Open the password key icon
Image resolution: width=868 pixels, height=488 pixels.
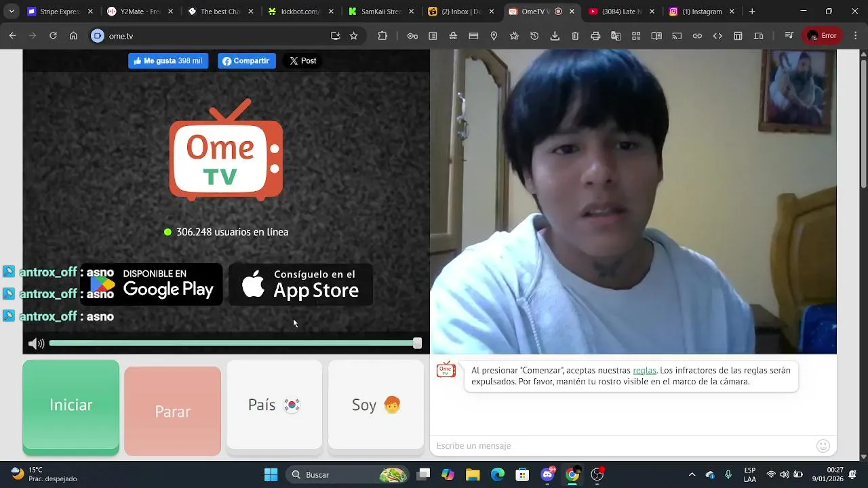(x=412, y=36)
